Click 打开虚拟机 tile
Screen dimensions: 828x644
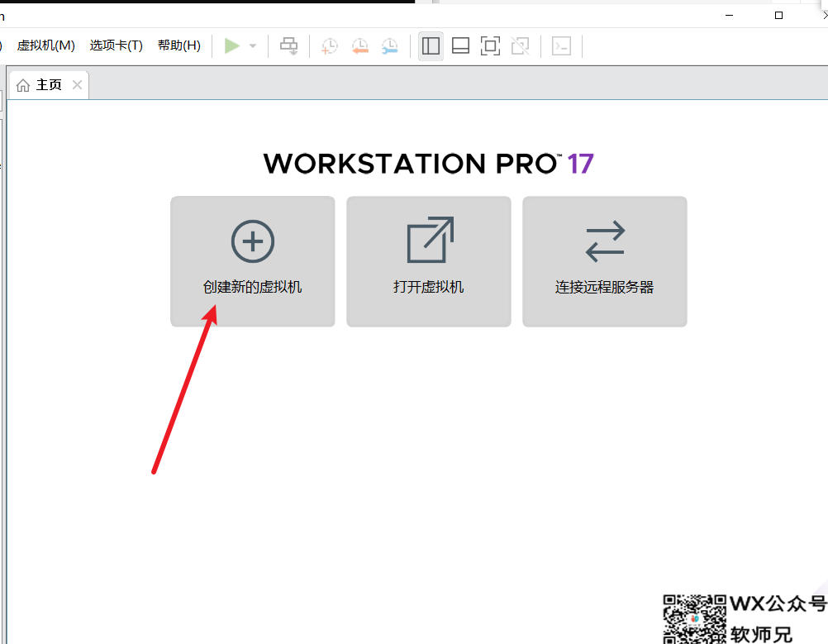429,261
